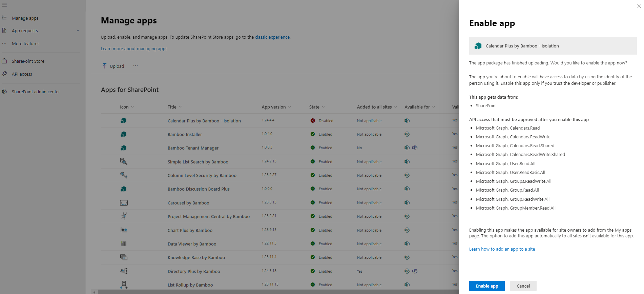Click the Bamboo Tenant Manager app icon

[x=124, y=148]
